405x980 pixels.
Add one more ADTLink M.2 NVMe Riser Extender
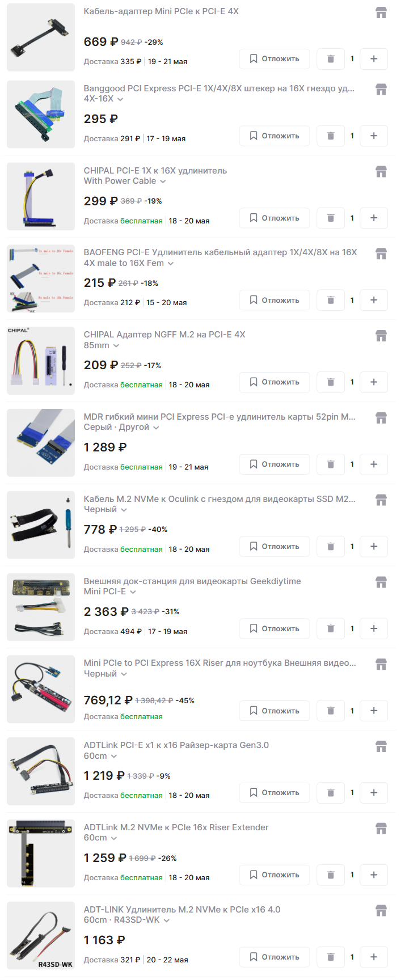pos(374,875)
